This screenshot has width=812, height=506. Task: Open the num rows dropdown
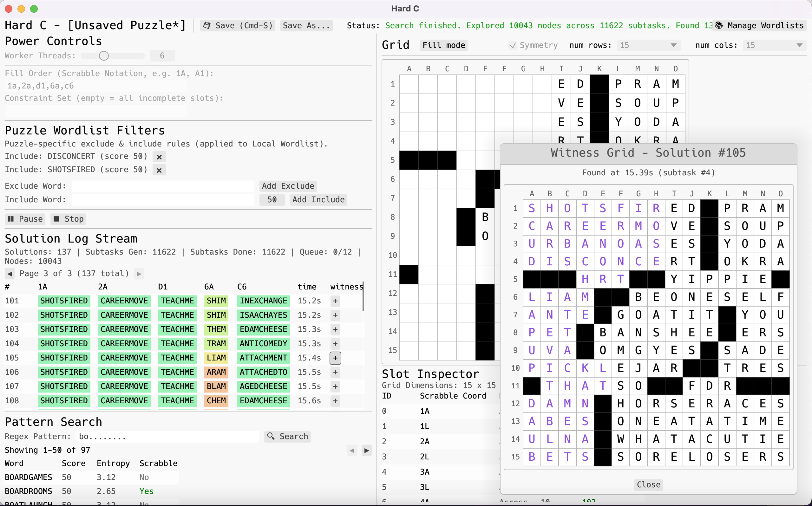point(648,45)
